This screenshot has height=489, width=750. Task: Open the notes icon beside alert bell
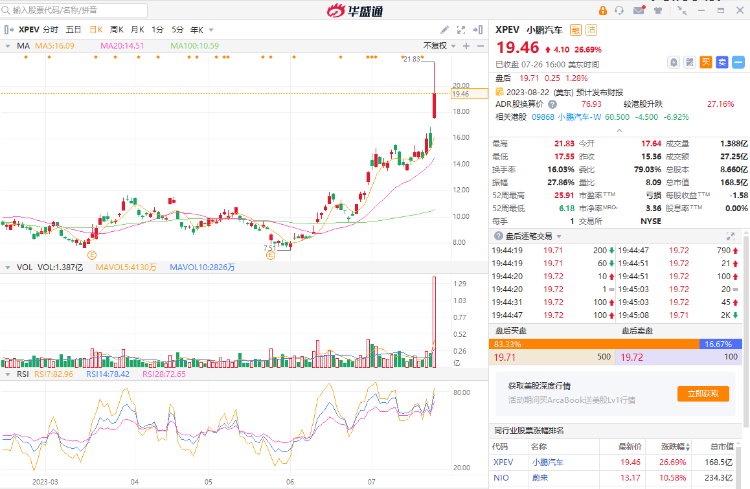coord(690,62)
